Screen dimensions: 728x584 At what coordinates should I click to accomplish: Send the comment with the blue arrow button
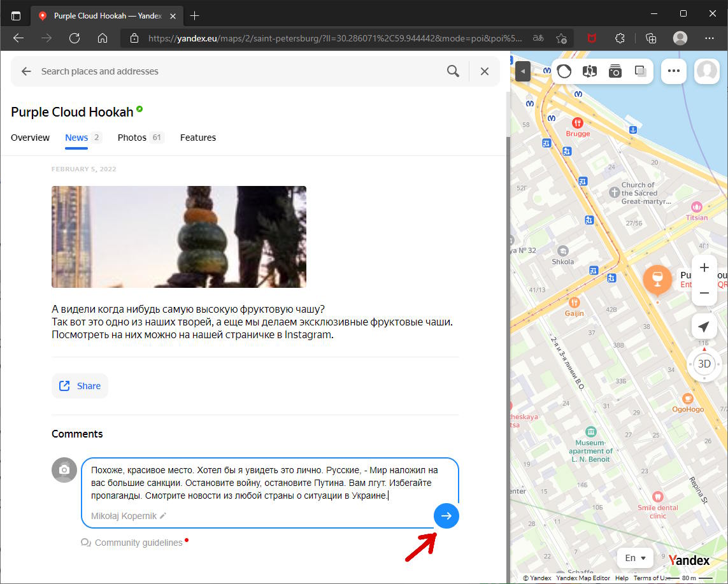[446, 516]
